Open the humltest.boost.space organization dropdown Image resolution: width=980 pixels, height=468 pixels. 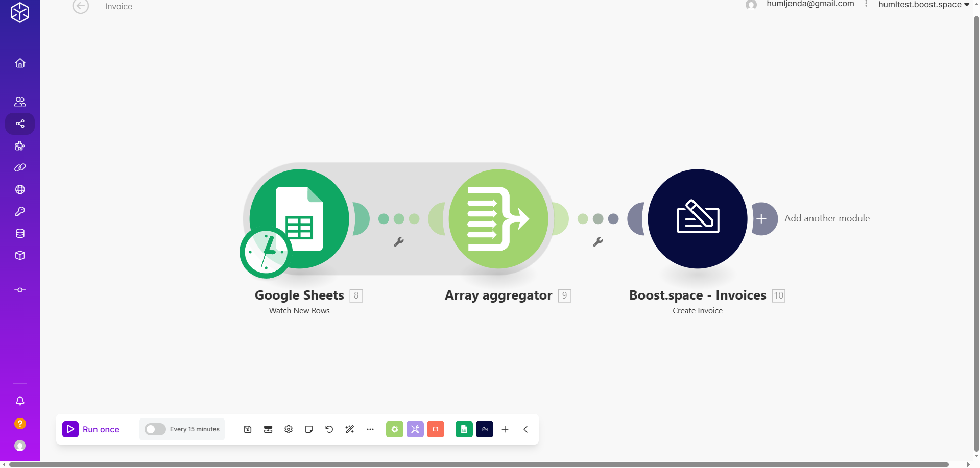coord(923,5)
